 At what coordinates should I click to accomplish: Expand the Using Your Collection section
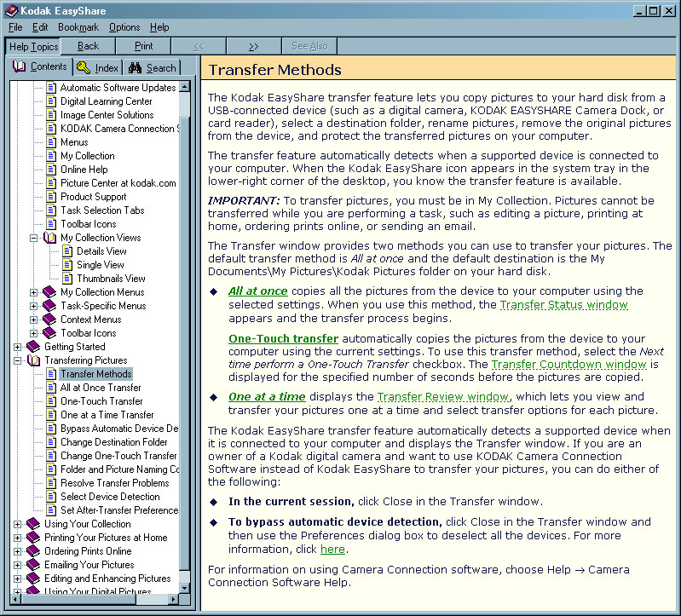(18, 524)
